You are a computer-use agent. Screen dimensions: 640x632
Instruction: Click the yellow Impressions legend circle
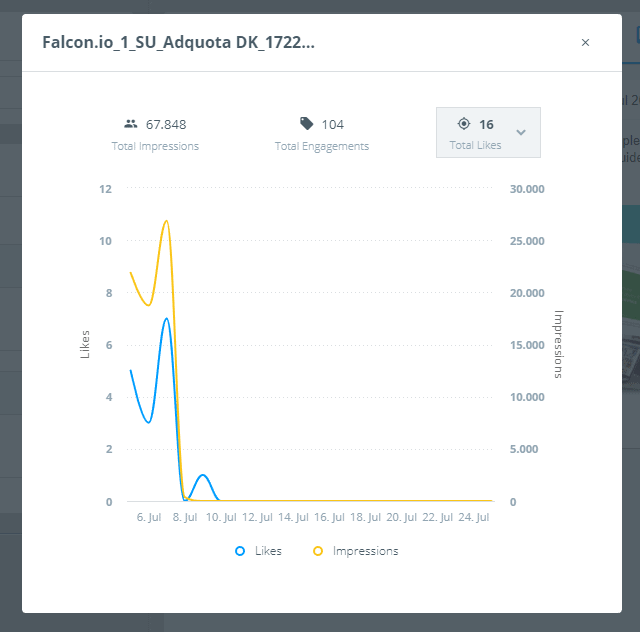(318, 551)
